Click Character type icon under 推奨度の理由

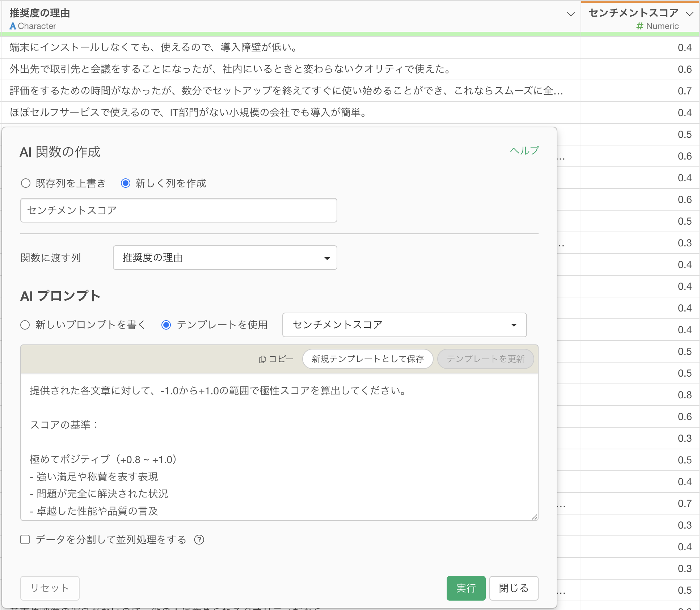tap(13, 26)
